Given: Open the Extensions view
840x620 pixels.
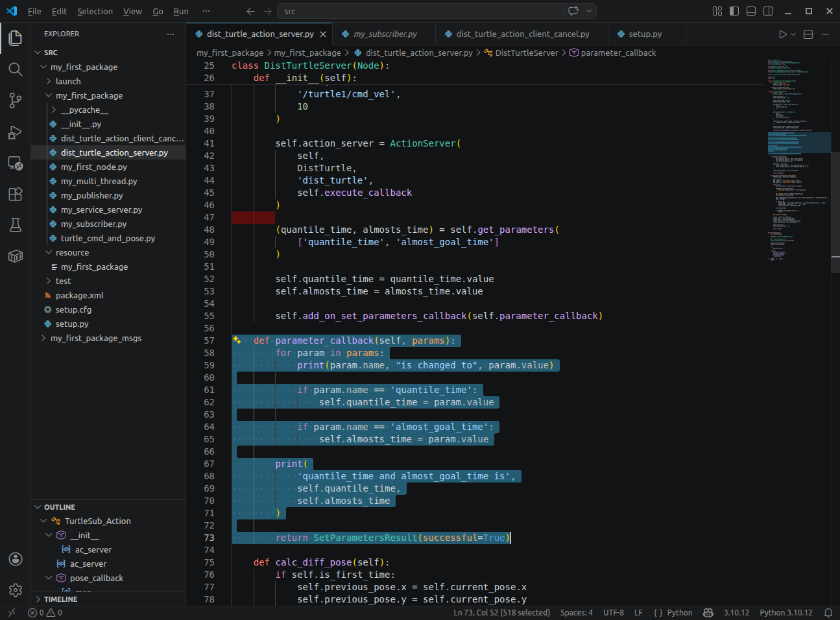Looking at the screenshot, I should [16, 194].
